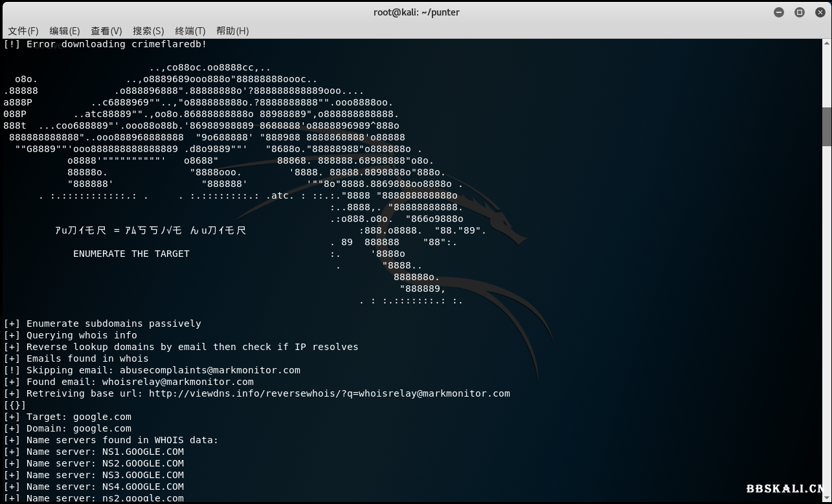The width and height of the screenshot is (832, 504).
Task: Open the 终端(T) menu
Action: (190, 30)
